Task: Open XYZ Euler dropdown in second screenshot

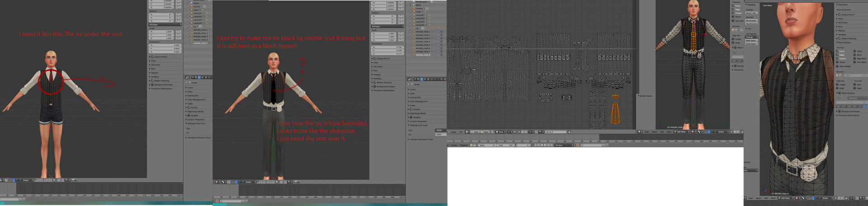Action: pyautogui.click(x=387, y=26)
